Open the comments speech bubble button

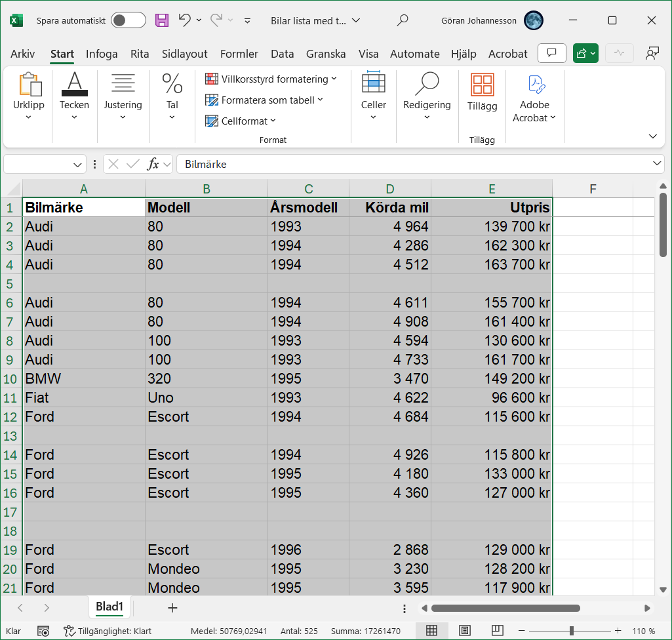point(551,53)
